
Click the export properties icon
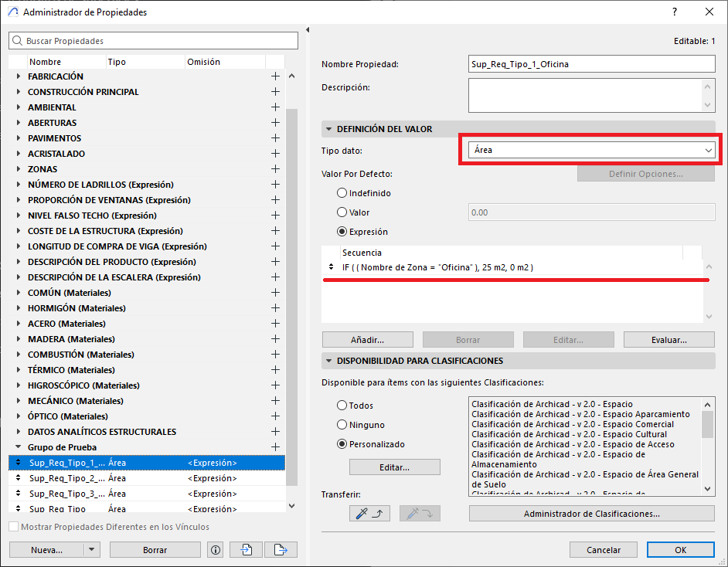coord(281,550)
